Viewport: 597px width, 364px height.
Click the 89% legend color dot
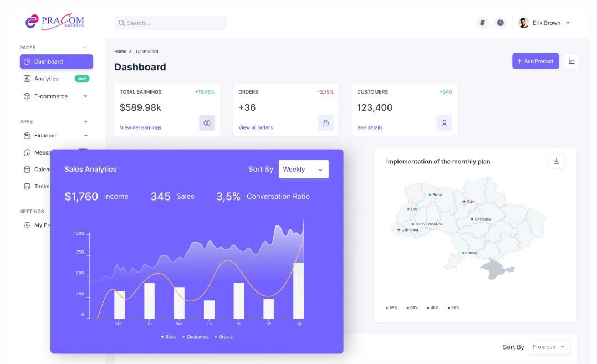click(x=387, y=307)
